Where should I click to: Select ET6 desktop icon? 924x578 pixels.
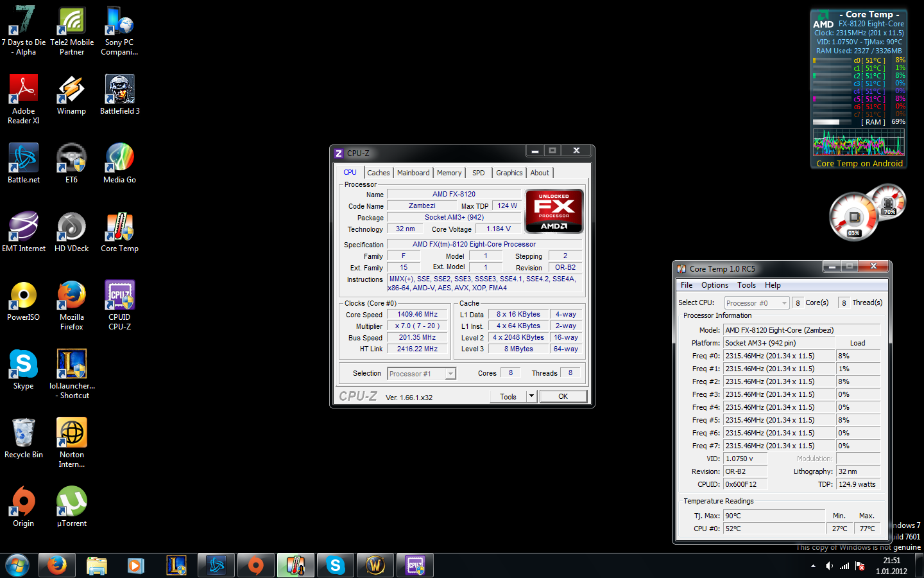coord(72,164)
